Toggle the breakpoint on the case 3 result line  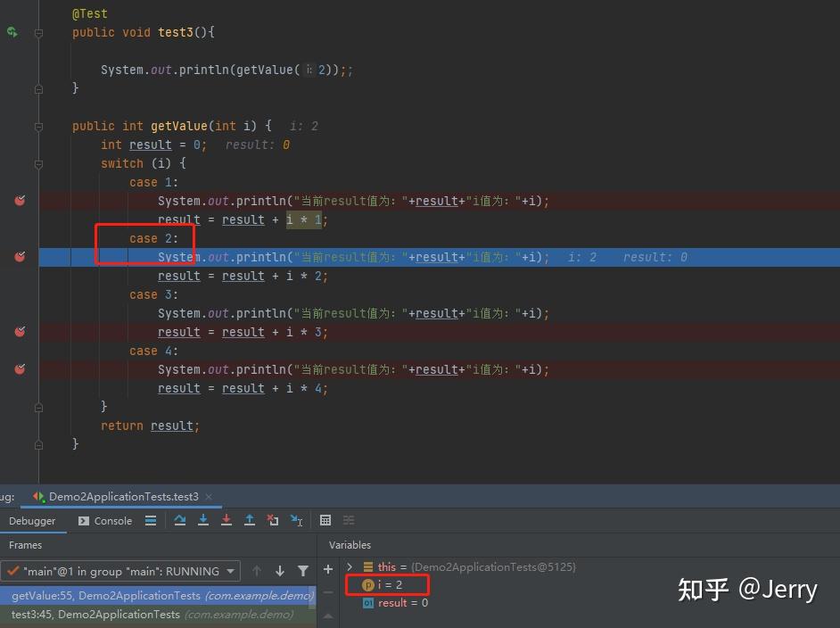[x=19, y=331]
